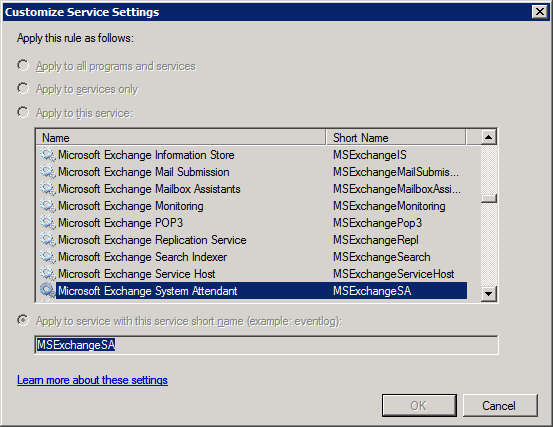The image size is (553, 427).
Task: Select 'Apply to services only' radio button
Action: 23,89
